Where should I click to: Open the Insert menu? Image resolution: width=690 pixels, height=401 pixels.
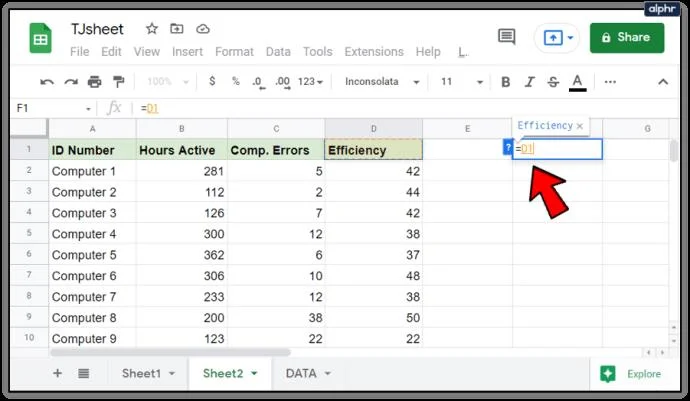[187, 52]
